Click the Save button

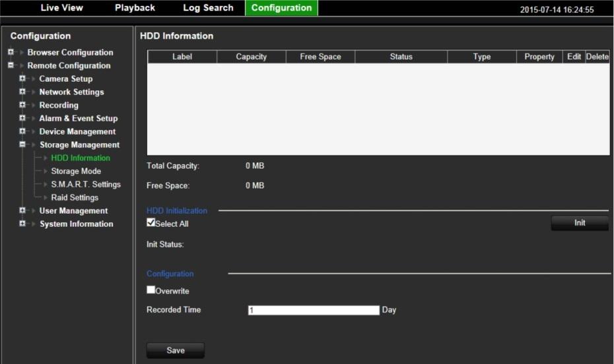(176, 350)
